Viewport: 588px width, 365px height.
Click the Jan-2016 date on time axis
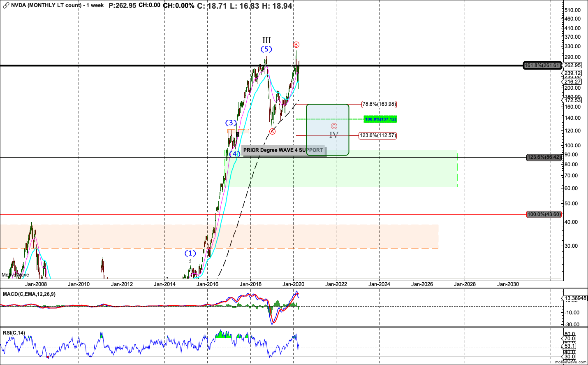click(207, 284)
